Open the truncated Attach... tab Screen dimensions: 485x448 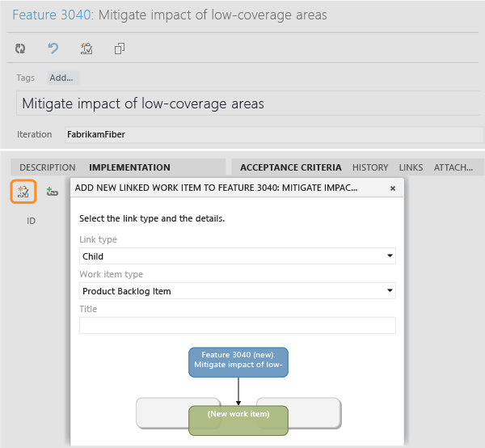coord(453,167)
